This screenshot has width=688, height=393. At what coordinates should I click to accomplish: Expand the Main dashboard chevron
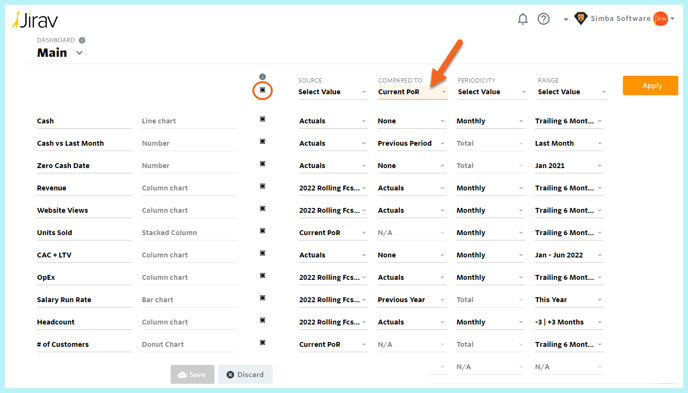point(79,53)
